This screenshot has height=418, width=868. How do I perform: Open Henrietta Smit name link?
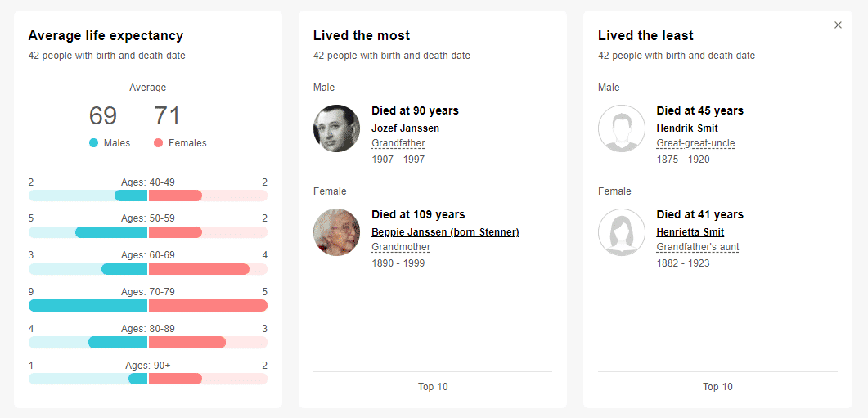coord(690,232)
